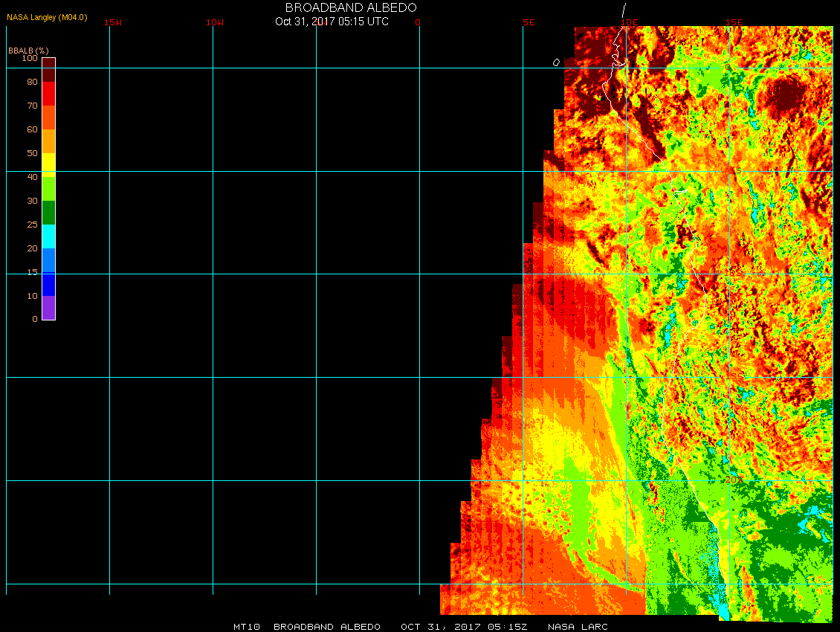Select the light orange 50–60% legend band
Image resolution: width=840 pixels, height=632 pixels.
click(x=48, y=141)
